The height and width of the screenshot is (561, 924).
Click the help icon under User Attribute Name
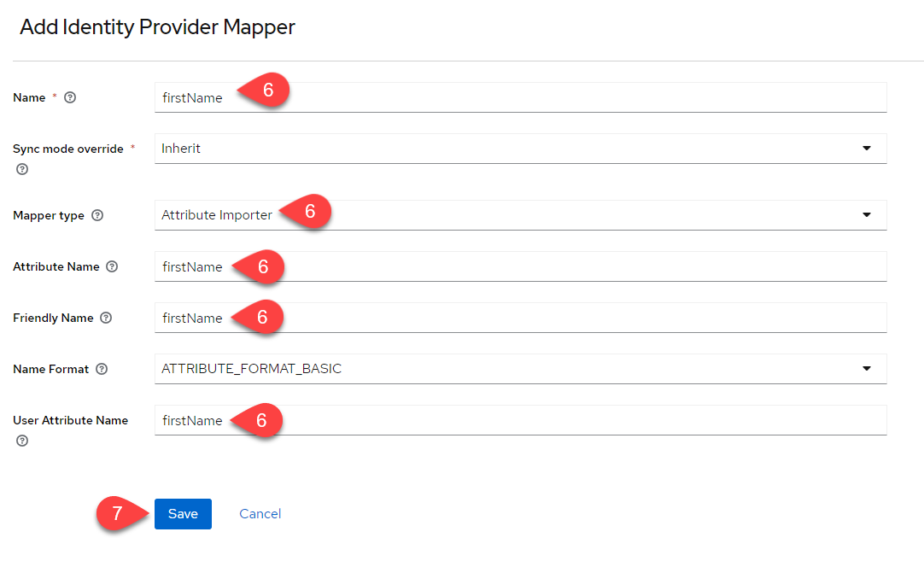pyautogui.click(x=22, y=441)
